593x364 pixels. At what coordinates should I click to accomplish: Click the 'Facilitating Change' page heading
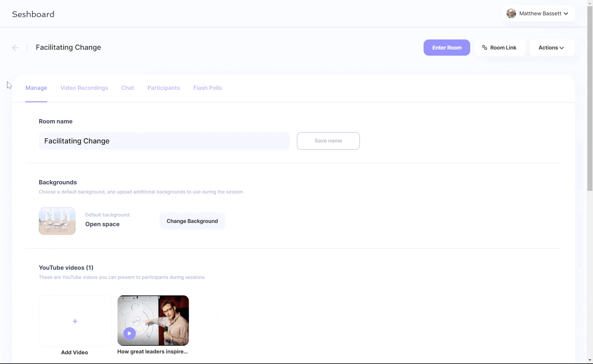click(x=69, y=47)
